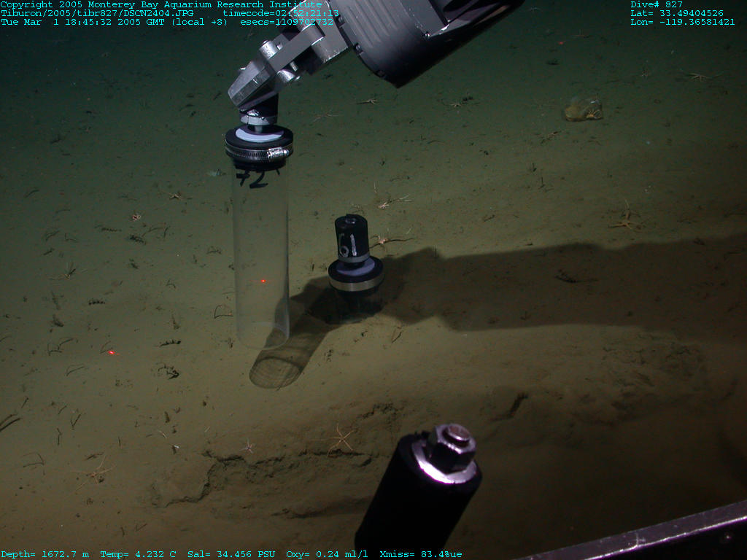Click the esecs=1109702732 value
This screenshot has height=560, width=747.
pos(287,22)
